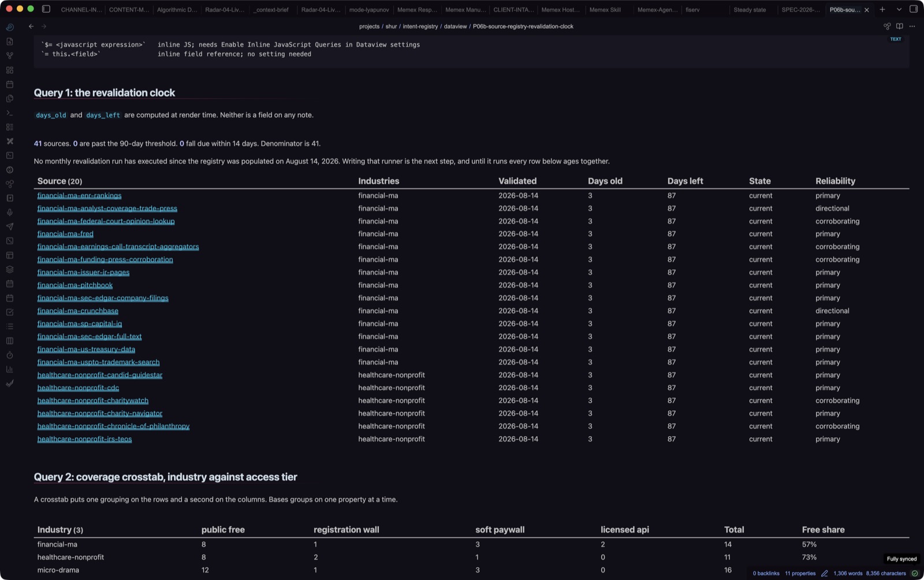Screen dimensions: 924x580
Task: Navigate back with the left arrow
Action: (31, 27)
